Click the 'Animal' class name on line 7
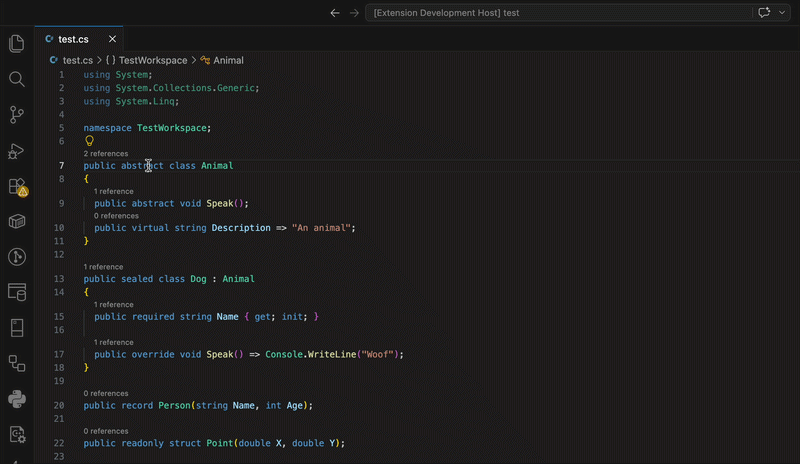 (217, 165)
